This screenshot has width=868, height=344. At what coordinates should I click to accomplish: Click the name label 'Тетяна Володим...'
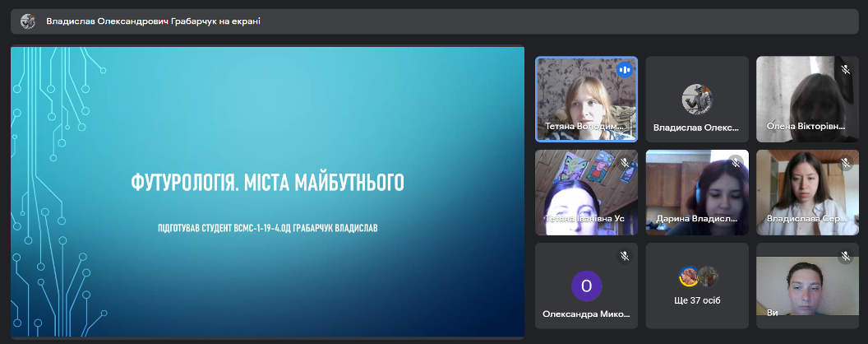[584, 126]
